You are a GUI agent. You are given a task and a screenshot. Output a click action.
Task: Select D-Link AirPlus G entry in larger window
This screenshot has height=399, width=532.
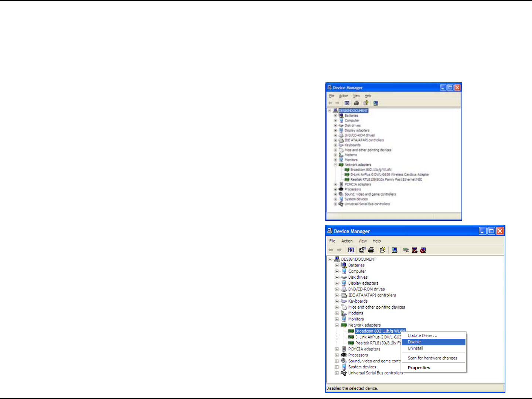378,337
